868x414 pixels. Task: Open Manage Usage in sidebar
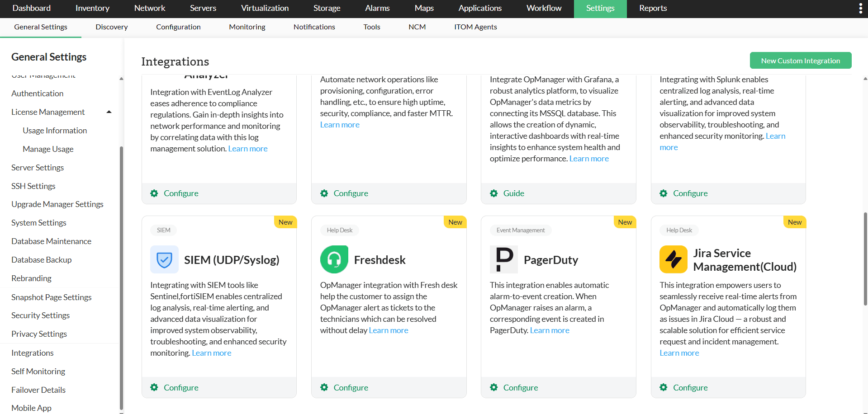48,149
